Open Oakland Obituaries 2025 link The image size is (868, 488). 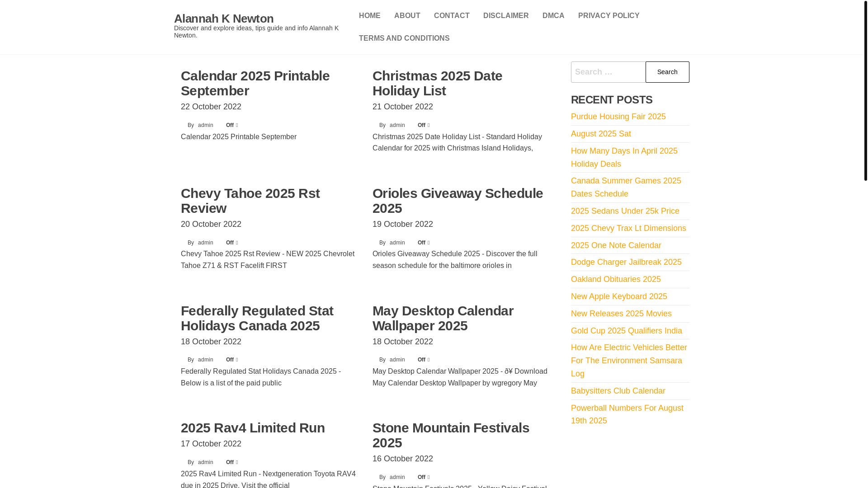(x=616, y=279)
